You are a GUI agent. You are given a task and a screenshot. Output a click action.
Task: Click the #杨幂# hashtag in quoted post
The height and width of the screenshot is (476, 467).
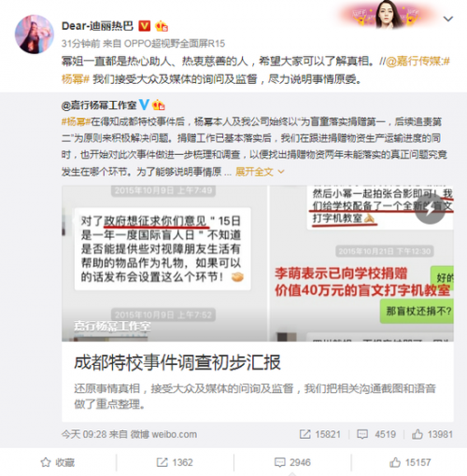click(x=76, y=121)
